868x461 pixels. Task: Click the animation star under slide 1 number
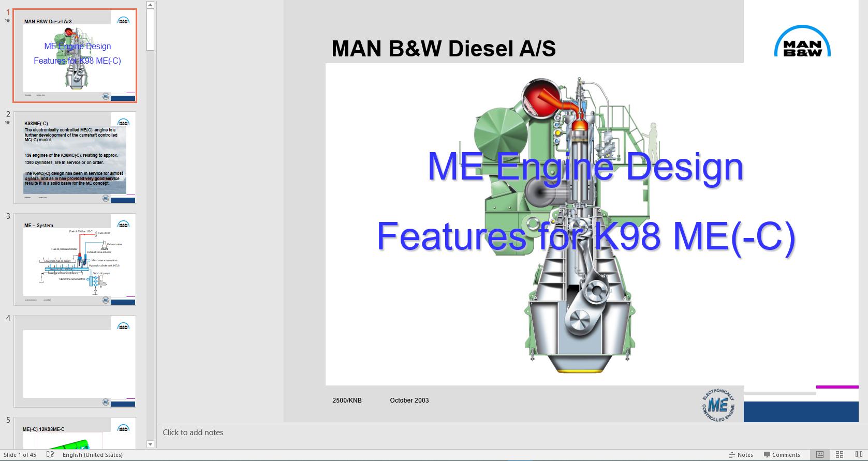[8, 21]
